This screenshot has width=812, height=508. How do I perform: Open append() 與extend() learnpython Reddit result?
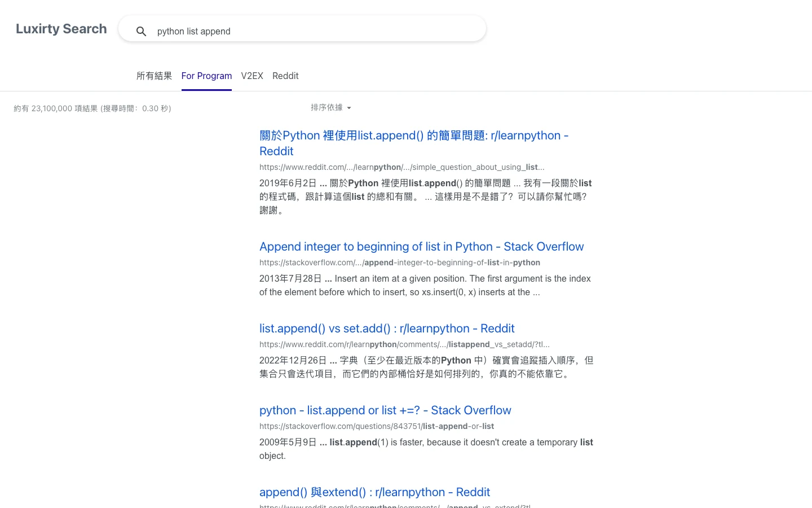pyautogui.click(x=374, y=492)
